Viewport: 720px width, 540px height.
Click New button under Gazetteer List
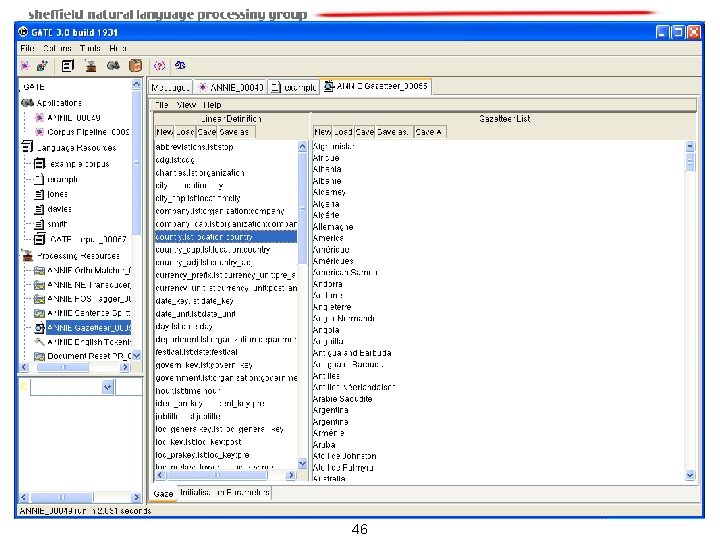click(x=322, y=132)
